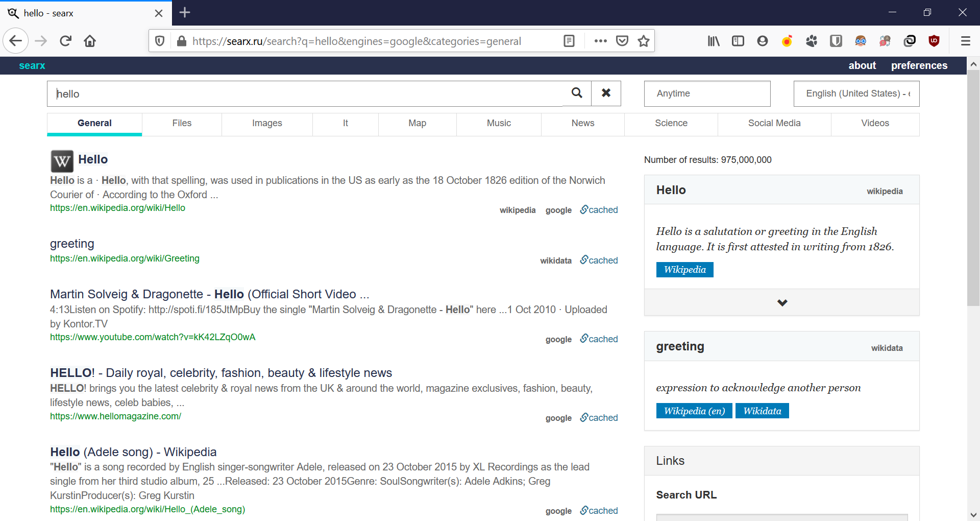Viewport: 980px width, 521px height.
Task: Open the translate extension icon
Action: click(x=885, y=41)
